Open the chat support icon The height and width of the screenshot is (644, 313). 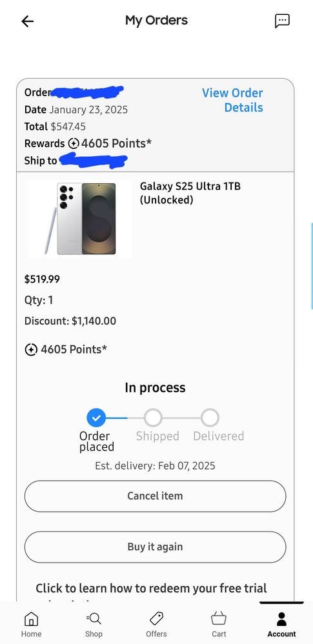pyautogui.click(x=282, y=21)
